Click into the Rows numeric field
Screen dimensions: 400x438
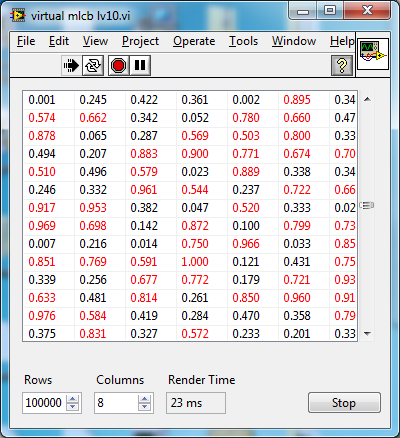click(44, 403)
